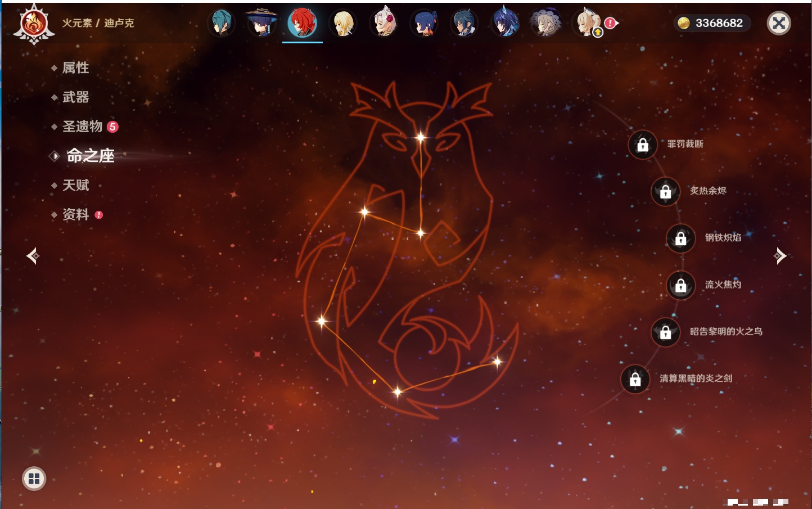The height and width of the screenshot is (509, 812).
Task: Open the 圣遗物 artifacts tab
Action: (x=82, y=127)
